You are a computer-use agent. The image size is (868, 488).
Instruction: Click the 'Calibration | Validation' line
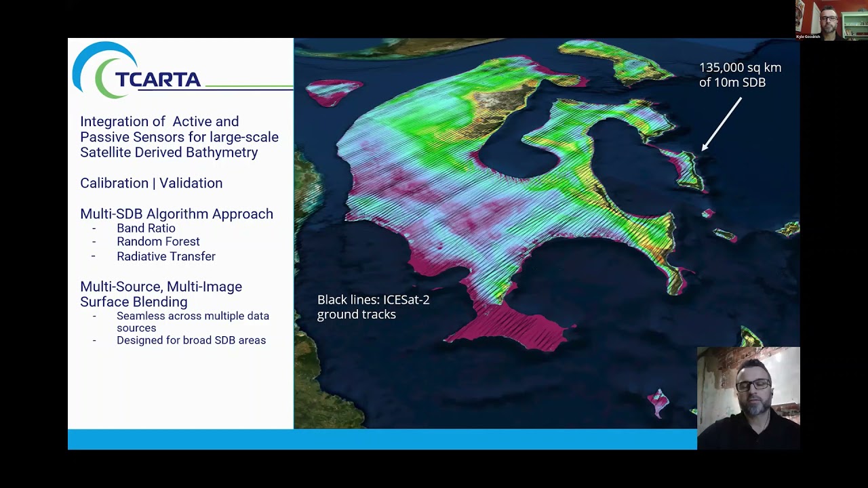coord(151,183)
